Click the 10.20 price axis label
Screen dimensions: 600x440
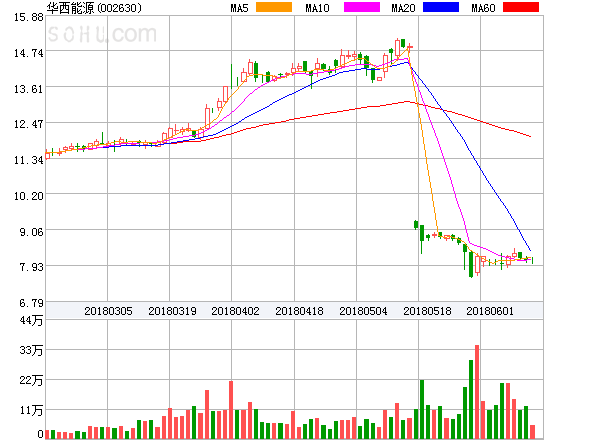click(x=29, y=196)
